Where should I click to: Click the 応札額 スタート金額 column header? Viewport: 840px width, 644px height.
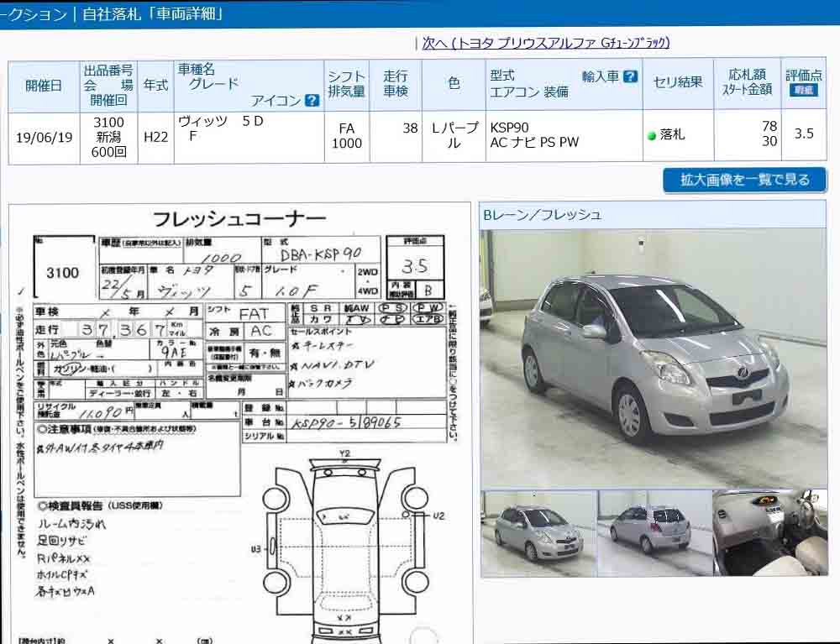tap(748, 82)
